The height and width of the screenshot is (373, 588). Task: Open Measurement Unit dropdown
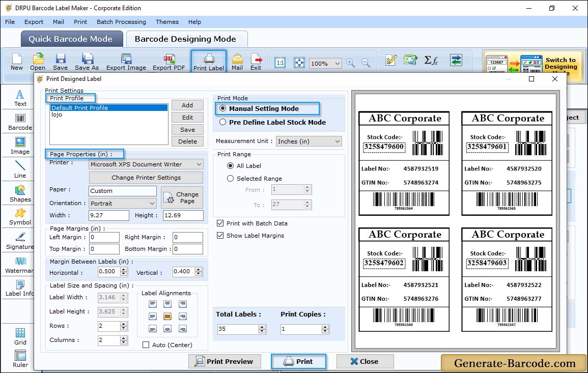pyautogui.click(x=309, y=141)
